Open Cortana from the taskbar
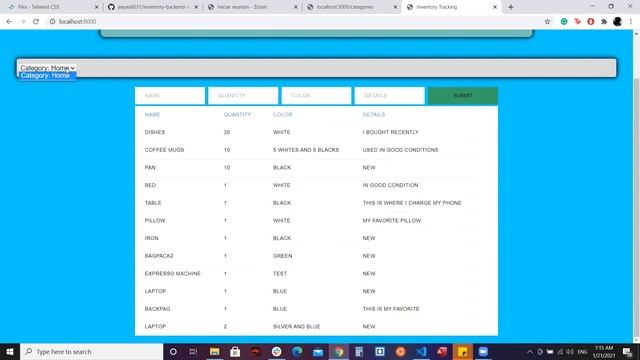This screenshot has height=360, width=640. point(173,351)
